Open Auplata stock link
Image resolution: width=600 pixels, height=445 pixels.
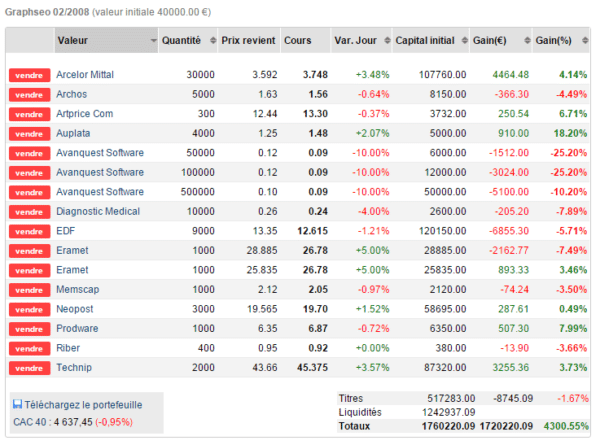(73, 133)
